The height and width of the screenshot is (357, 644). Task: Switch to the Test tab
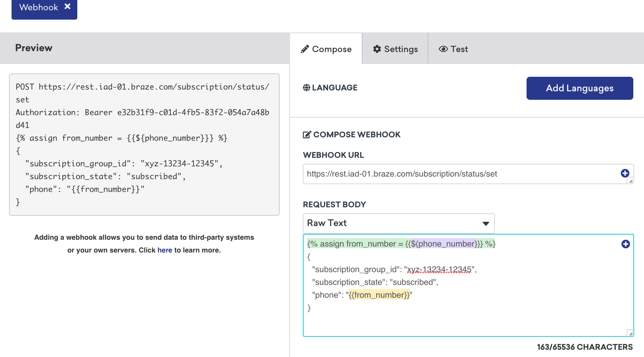(x=453, y=49)
